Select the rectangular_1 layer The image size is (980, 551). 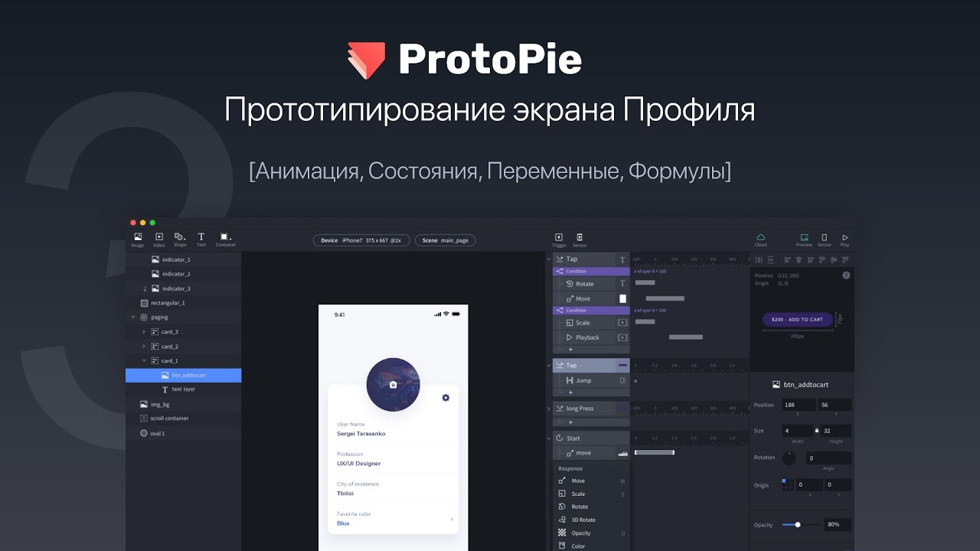coord(184,303)
